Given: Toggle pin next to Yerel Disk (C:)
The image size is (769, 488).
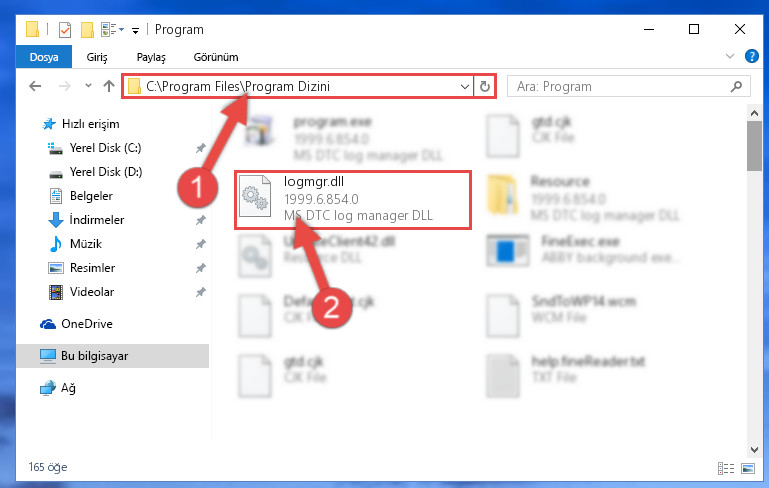Looking at the screenshot, I should (x=200, y=148).
